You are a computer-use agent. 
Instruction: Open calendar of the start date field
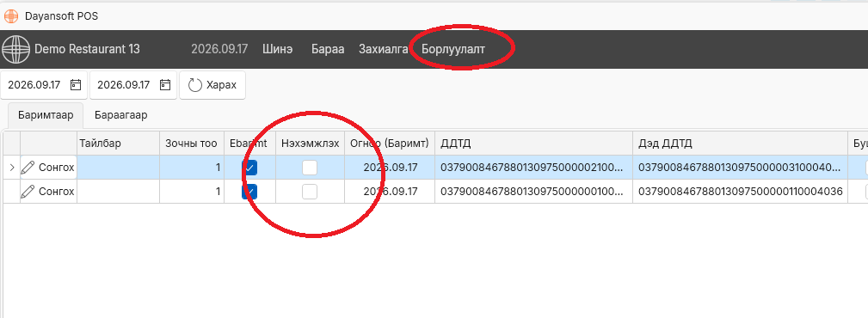76,85
